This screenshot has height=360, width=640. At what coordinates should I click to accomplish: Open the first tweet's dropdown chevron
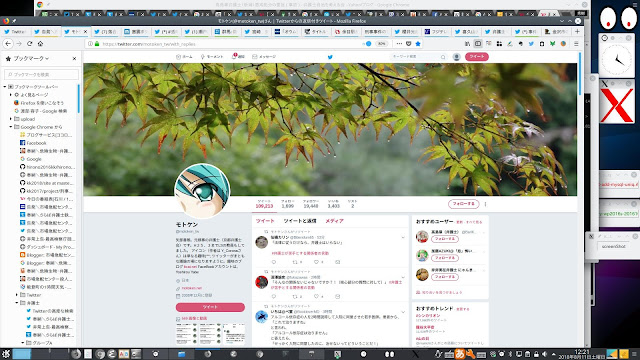pos(403,237)
